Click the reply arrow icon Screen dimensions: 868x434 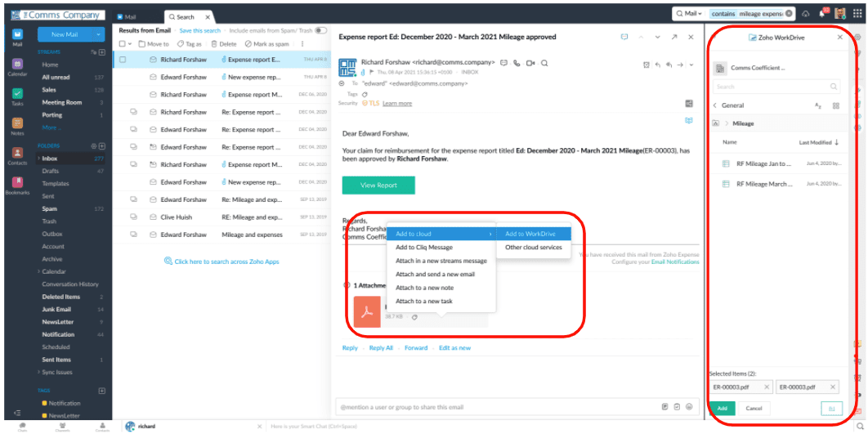tap(658, 65)
